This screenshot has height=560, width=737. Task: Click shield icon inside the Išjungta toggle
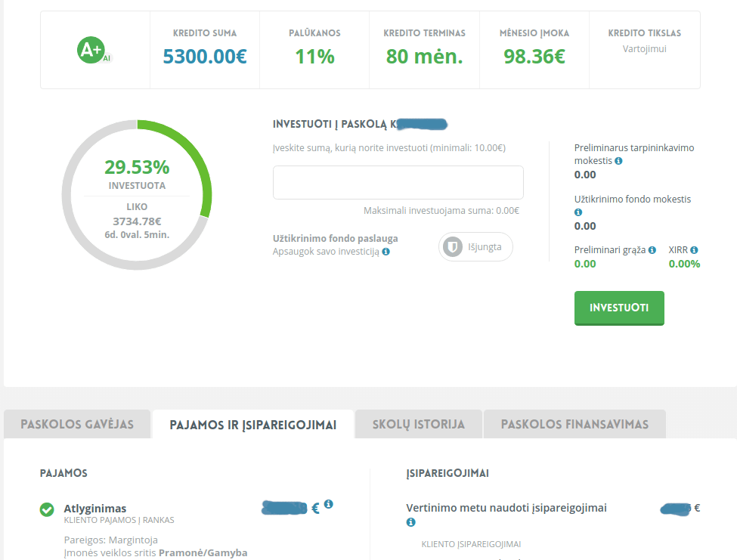(x=452, y=246)
